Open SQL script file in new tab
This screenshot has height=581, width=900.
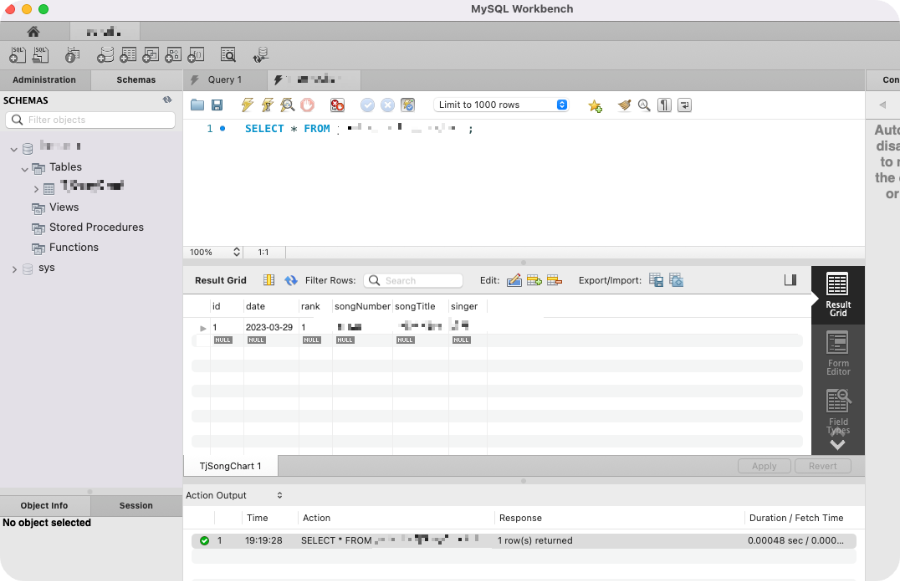[40, 55]
